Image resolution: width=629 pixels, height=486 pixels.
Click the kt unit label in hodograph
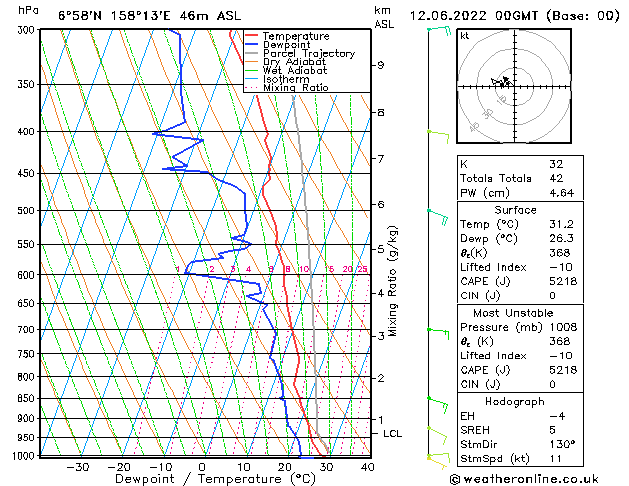click(x=465, y=36)
